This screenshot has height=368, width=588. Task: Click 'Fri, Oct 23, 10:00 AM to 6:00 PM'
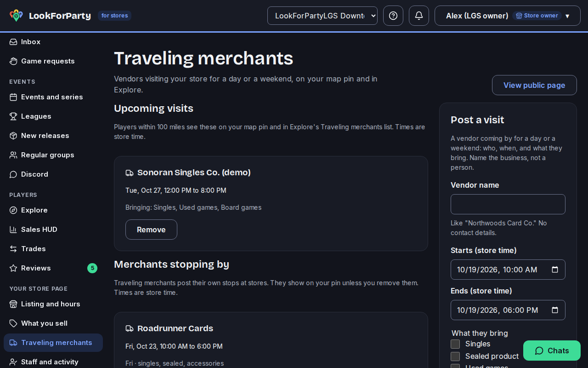coord(174,346)
